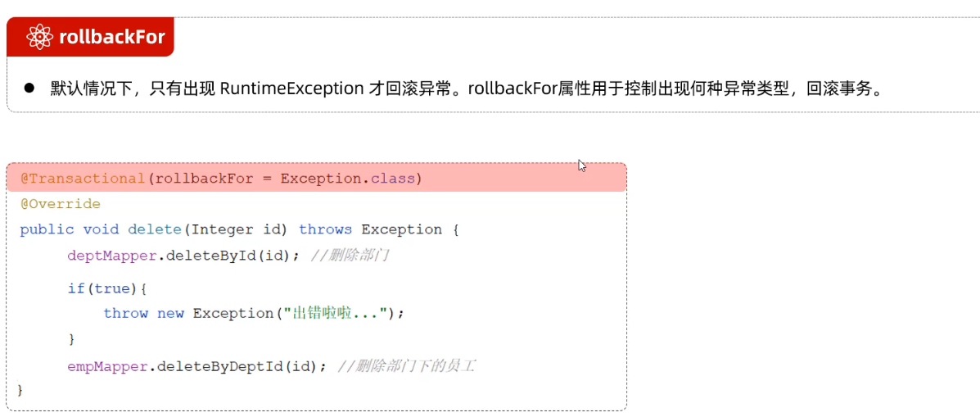Screen dimensions: 980x417
Task: Click the @Override annotation
Action: (x=60, y=204)
